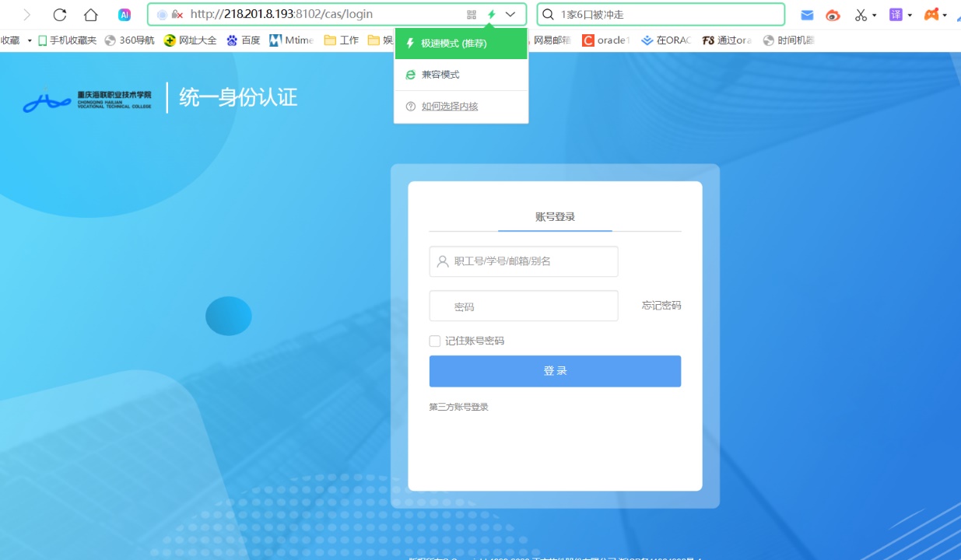The height and width of the screenshot is (560, 961).
Task: Click the lightning engine mode icon
Action: 492,15
